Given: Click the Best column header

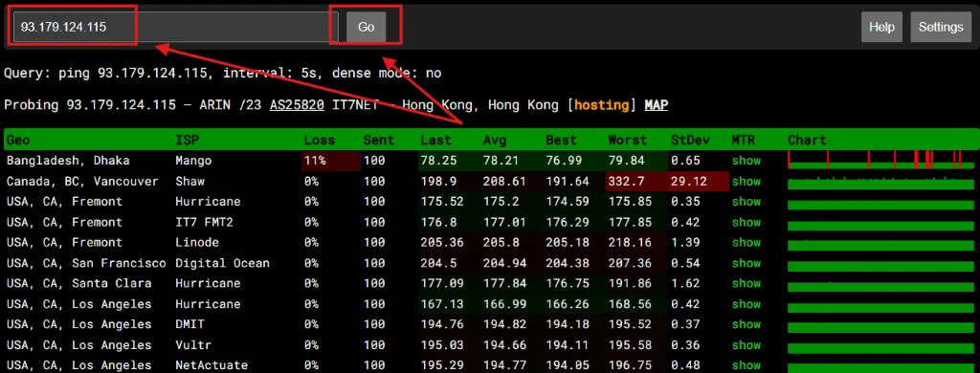Looking at the screenshot, I should [561, 140].
